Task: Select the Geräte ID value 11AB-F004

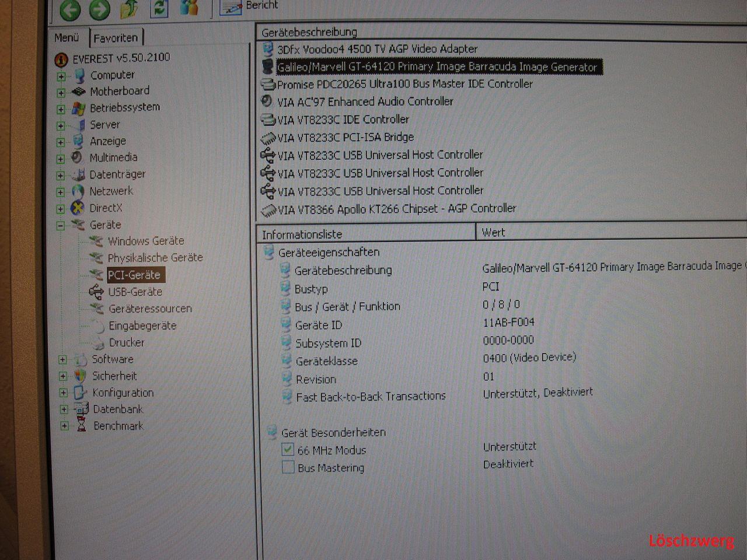Action: pyautogui.click(x=508, y=323)
